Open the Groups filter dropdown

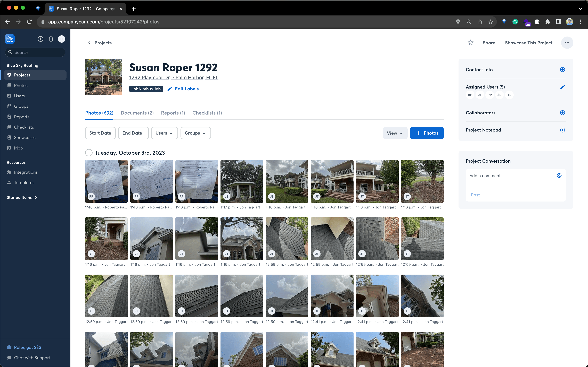click(195, 133)
